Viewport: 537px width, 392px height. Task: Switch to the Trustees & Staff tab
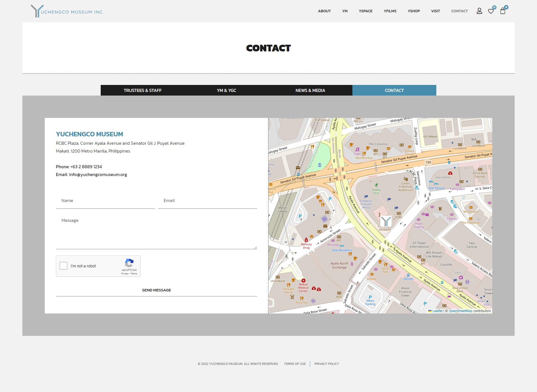pyautogui.click(x=143, y=90)
